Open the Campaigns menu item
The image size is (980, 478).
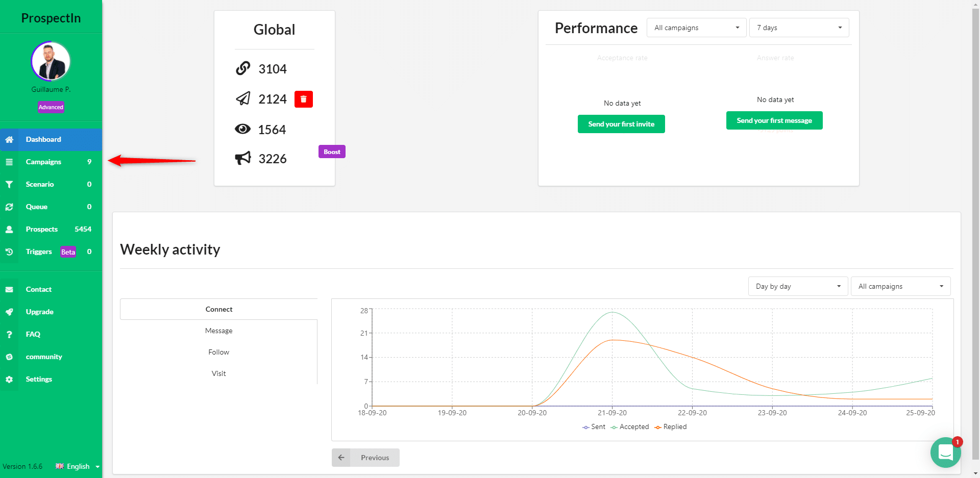point(51,162)
